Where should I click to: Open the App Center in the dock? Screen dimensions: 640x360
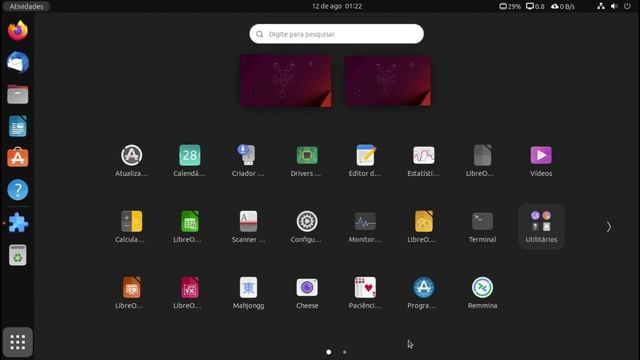(18, 158)
